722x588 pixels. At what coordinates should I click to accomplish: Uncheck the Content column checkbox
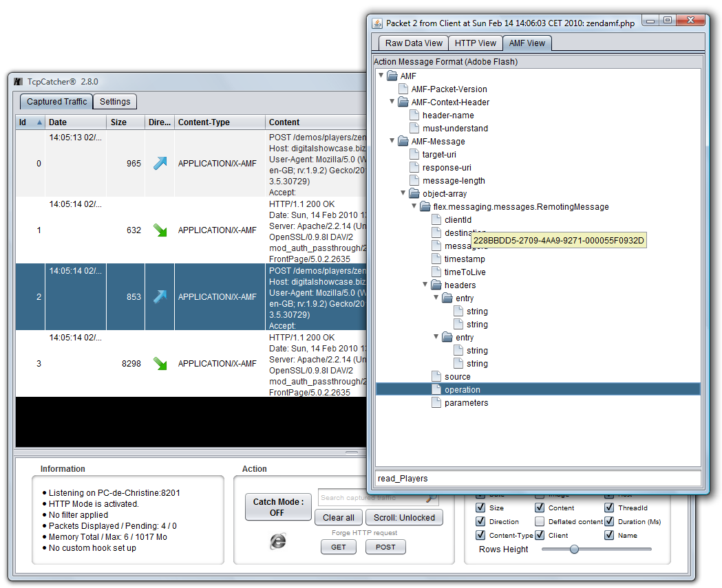(540, 508)
